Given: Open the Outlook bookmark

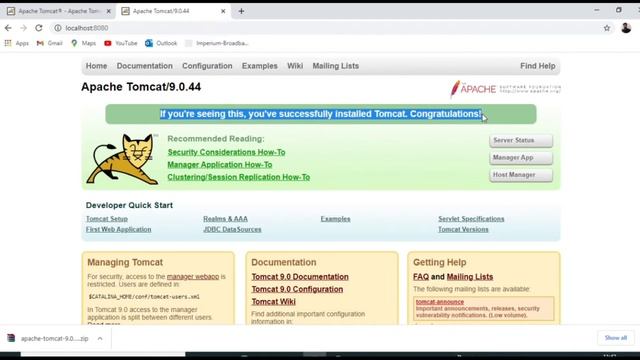Looking at the screenshot, I should tap(161, 43).
